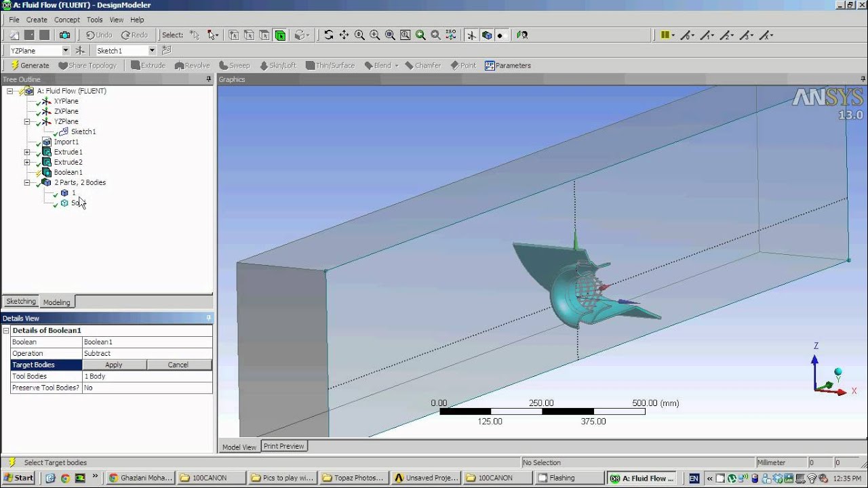Select Import1 in the tree

(x=66, y=142)
